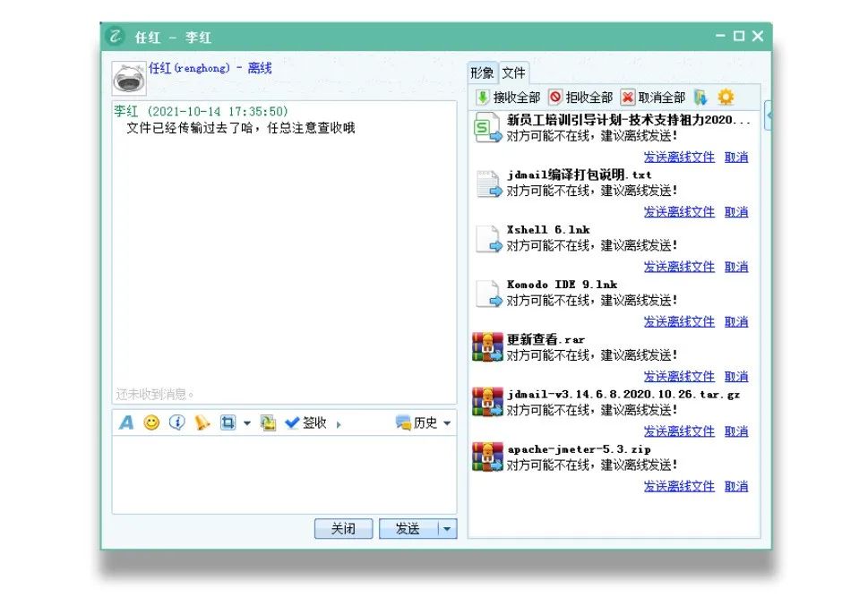Click the jdmail tar.gz archive icon

(x=487, y=402)
